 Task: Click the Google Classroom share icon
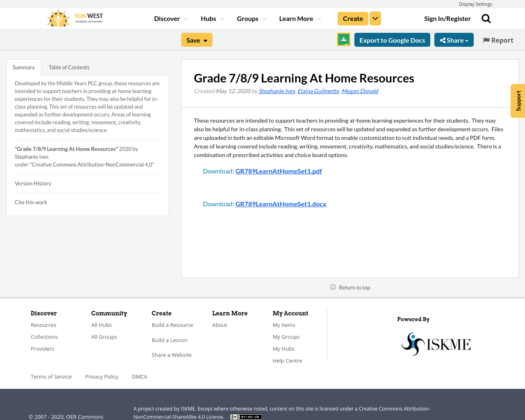pos(343,39)
